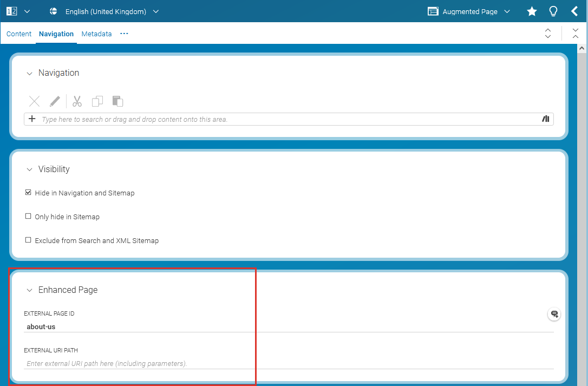588x386 pixels.
Task: Click the scissors cut icon
Action: click(x=77, y=101)
